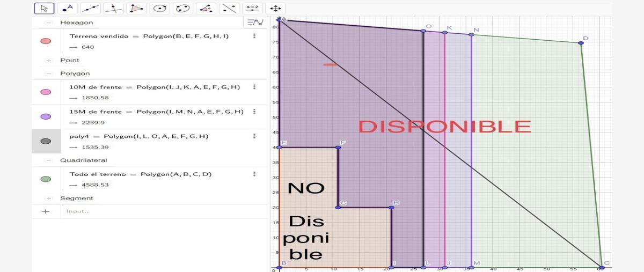
Task: Pick the Circle with center tool
Action: tap(159, 8)
